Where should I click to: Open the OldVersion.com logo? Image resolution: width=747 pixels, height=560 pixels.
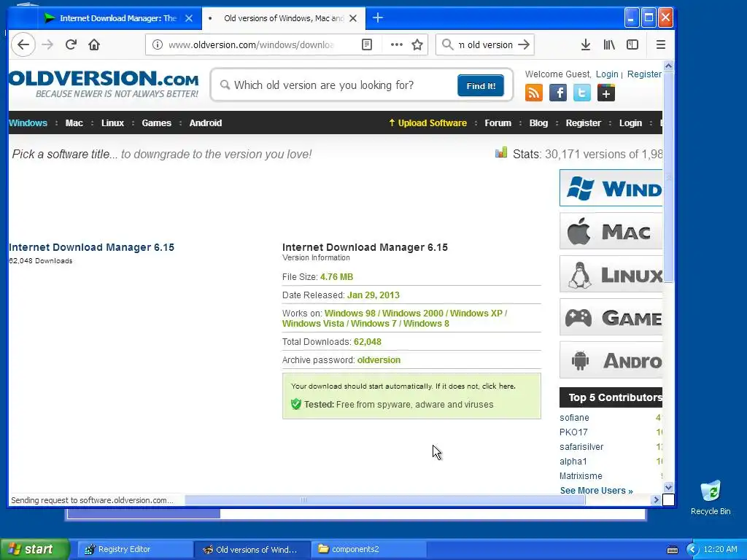tap(104, 84)
